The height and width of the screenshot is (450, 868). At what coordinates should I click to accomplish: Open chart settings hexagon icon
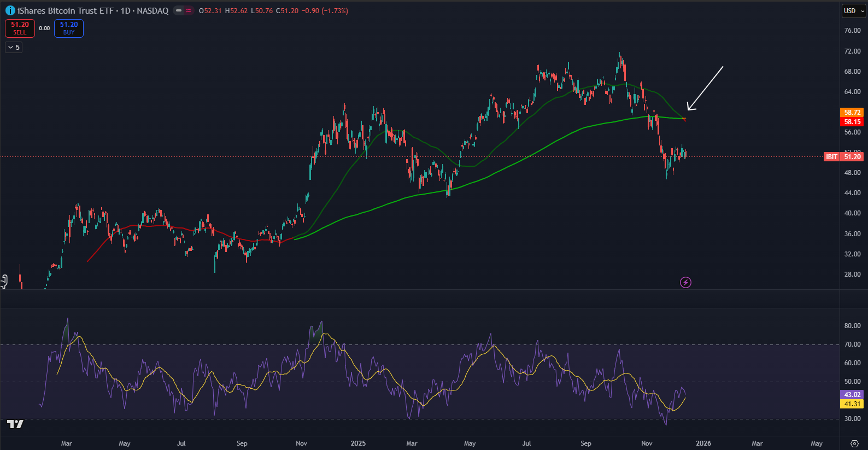pyautogui.click(x=854, y=443)
